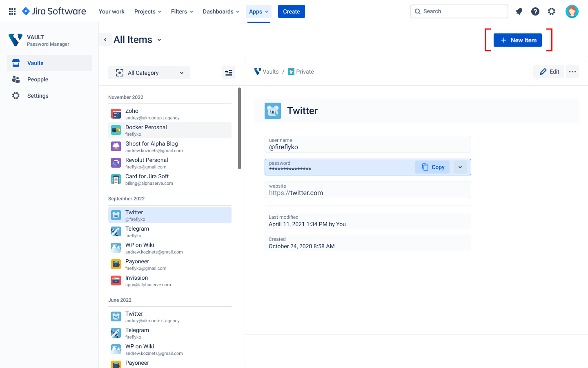588x368 pixels.
Task: Collapse the list with the back chevron
Action: [x=105, y=40]
